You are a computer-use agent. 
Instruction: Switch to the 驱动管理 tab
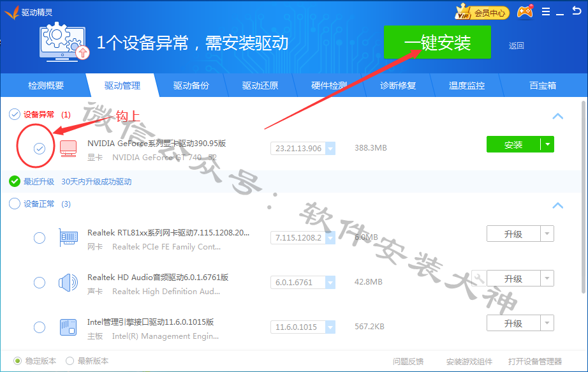(122, 86)
